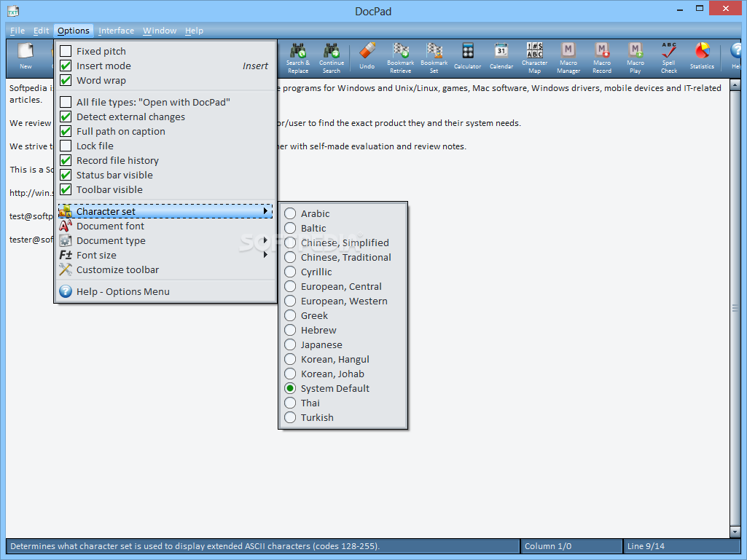Run the Spell Check tool
747x560 pixels.
(x=669, y=58)
